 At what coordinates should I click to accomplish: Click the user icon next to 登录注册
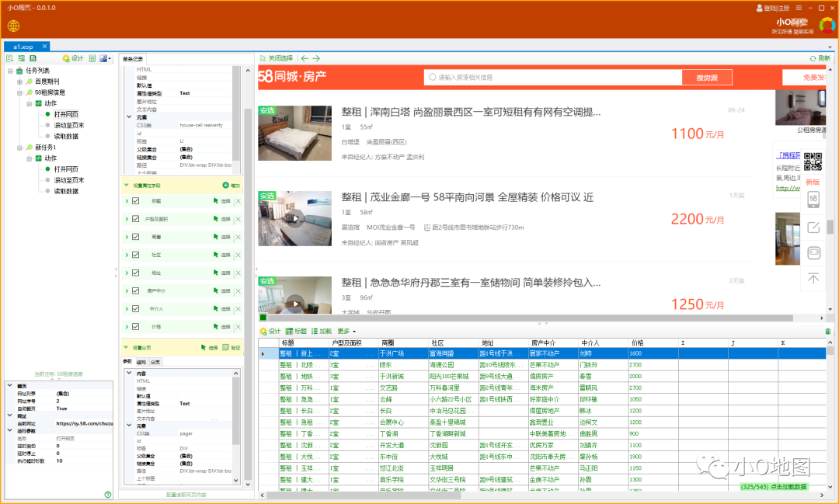pyautogui.click(x=759, y=8)
